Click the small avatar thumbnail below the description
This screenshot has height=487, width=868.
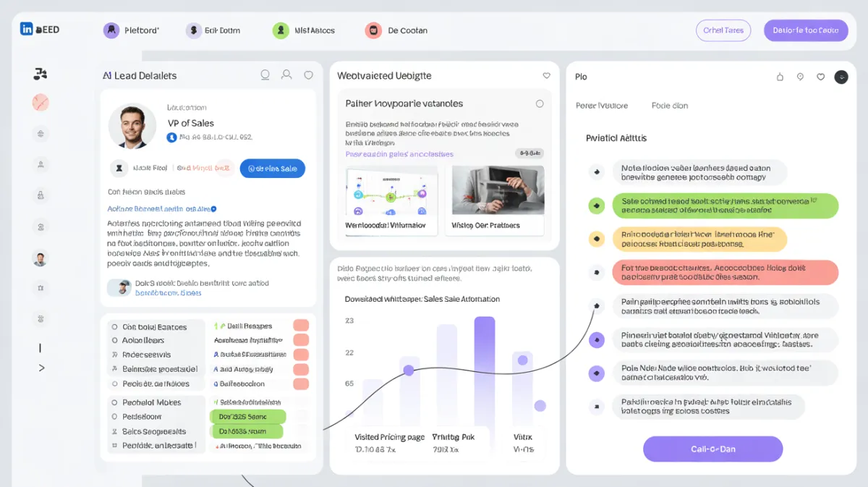(x=120, y=287)
